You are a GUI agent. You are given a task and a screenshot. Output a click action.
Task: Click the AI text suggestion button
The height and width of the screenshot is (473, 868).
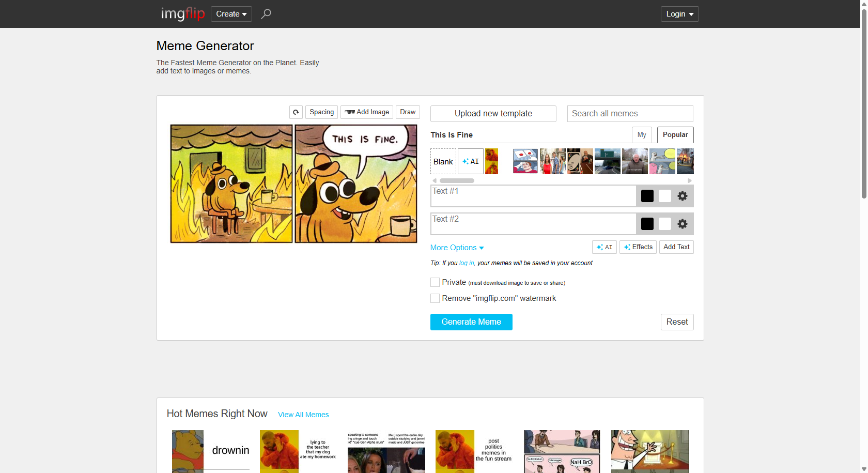click(x=605, y=247)
